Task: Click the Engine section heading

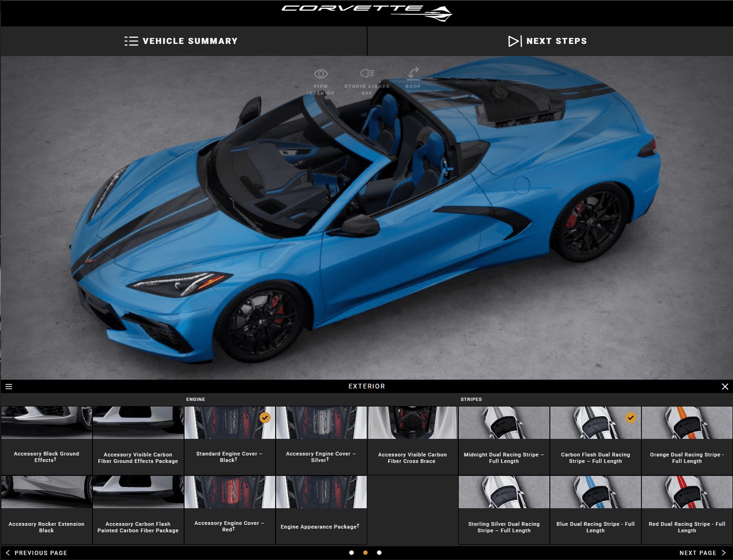Action: tap(195, 399)
